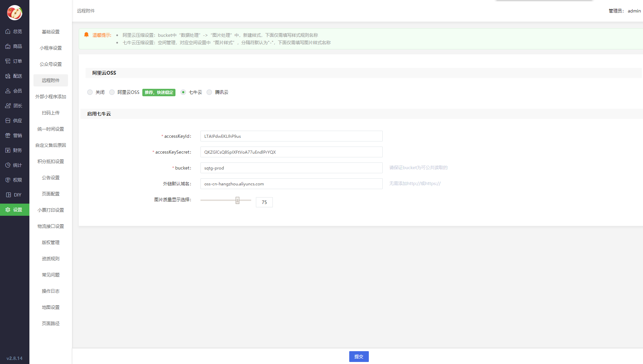Go to 地图设置
The height and width of the screenshot is (364, 643).
pos(51,307)
